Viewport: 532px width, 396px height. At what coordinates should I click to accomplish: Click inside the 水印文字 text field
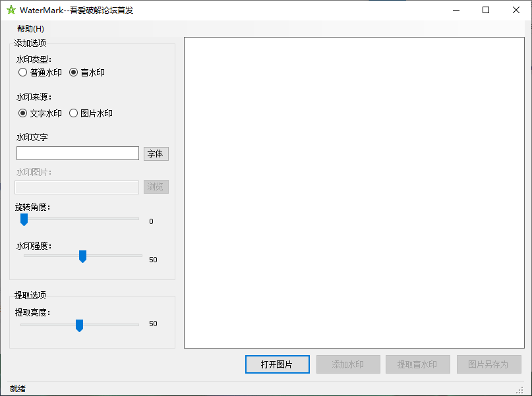tap(77, 153)
